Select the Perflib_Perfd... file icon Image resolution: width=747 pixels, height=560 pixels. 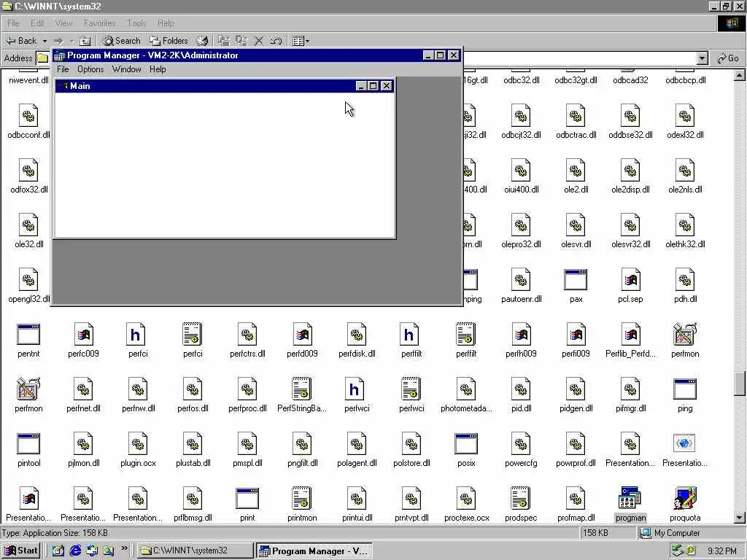(630, 334)
